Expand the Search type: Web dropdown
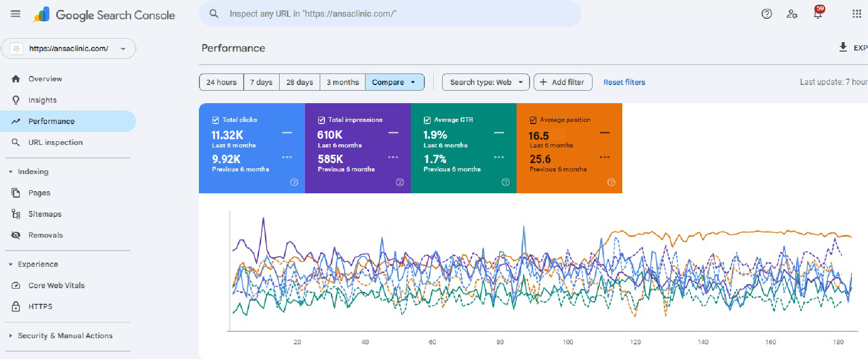Image resolution: width=868 pixels, height=359 pixels. [485, 82]
